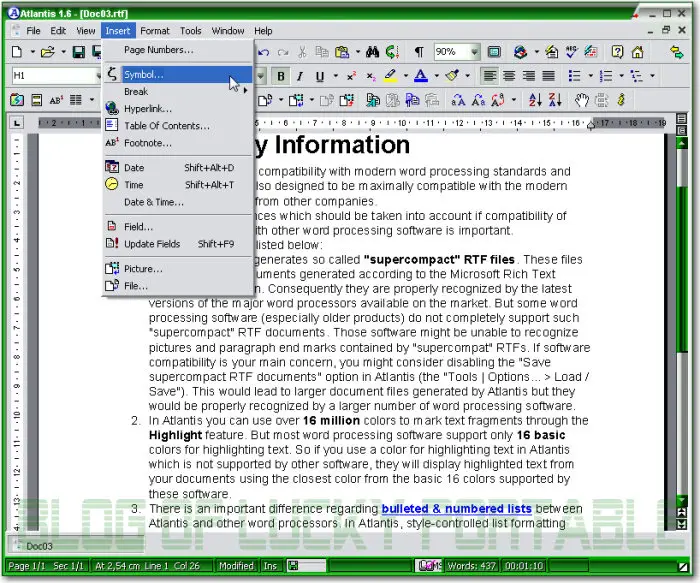Toggle superscript formatting

pos(352,76)
